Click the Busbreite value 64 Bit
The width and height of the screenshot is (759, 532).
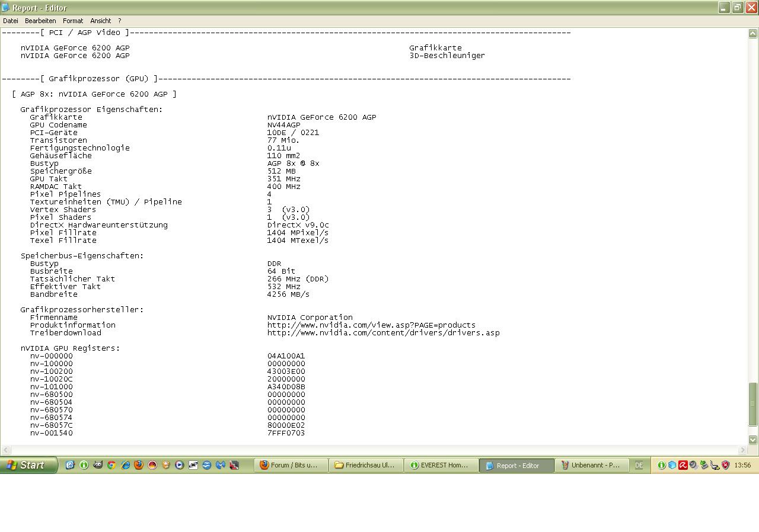[281, 271]
